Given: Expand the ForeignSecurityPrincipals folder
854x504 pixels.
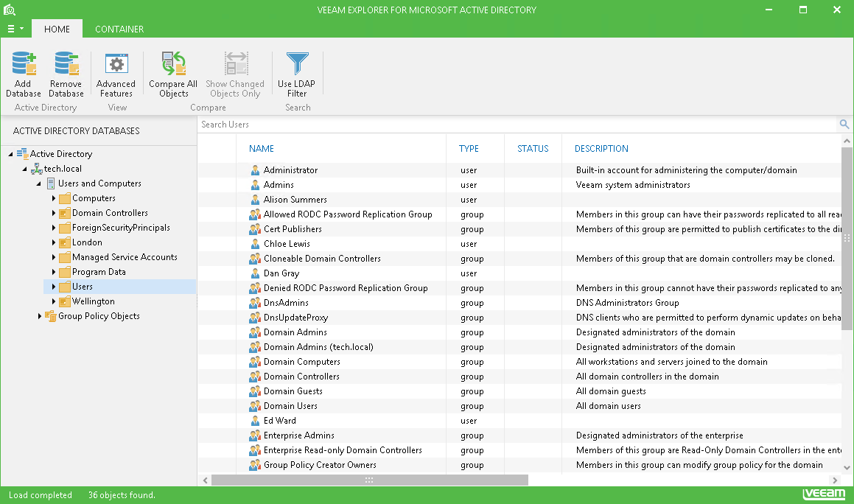Looking at the screenshot, I should tap(53, 228).
